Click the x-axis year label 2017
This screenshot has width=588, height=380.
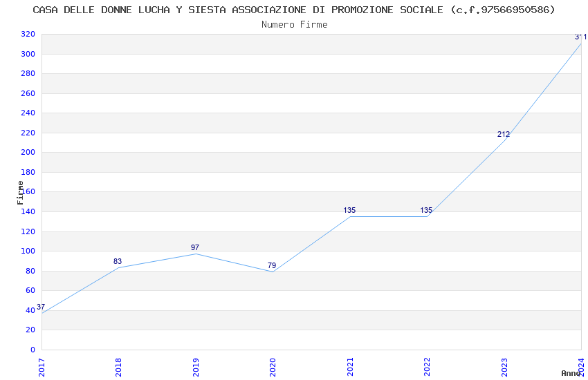tap(42, 368)
